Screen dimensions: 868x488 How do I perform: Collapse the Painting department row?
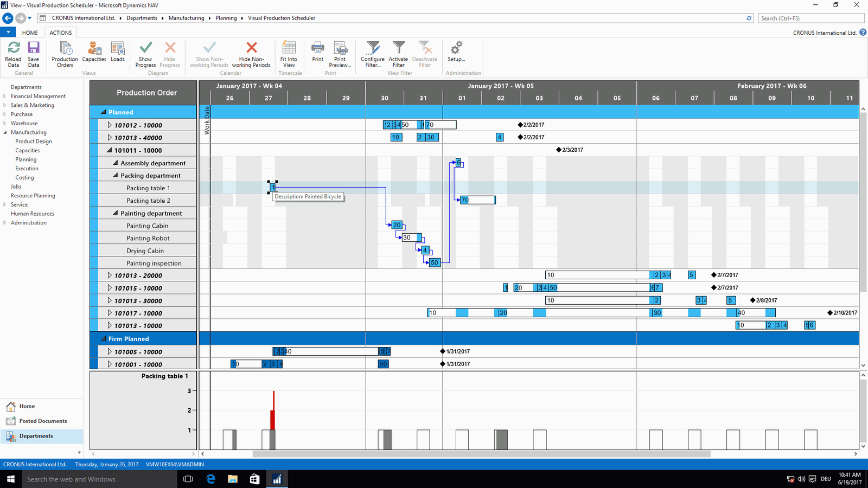[x=116, y=213]
